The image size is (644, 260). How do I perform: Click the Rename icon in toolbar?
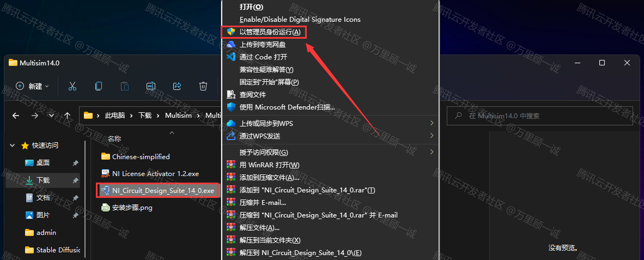151,86
